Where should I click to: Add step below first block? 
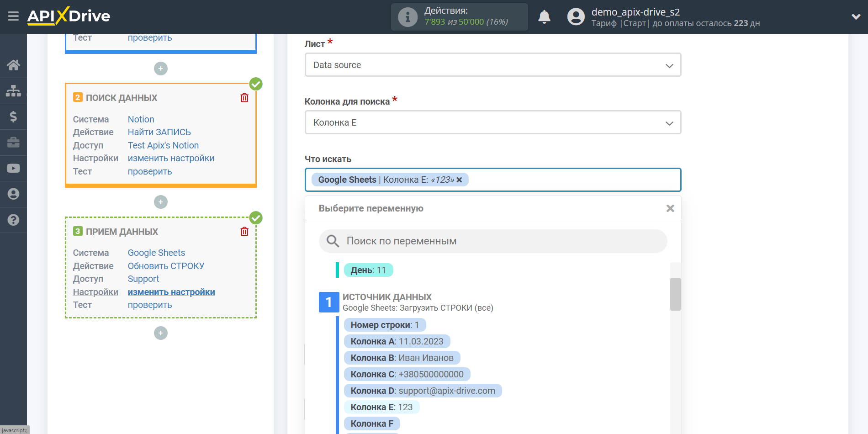click(x=161, y=69)
